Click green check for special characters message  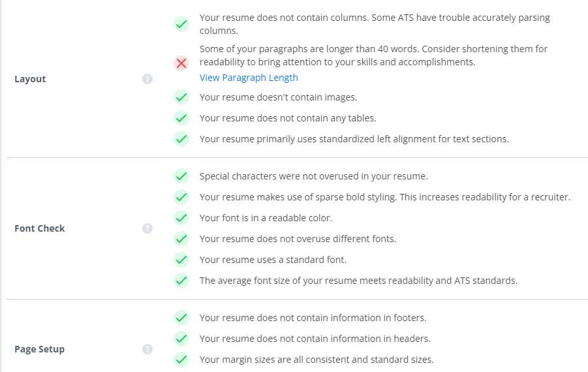[181, 176]
